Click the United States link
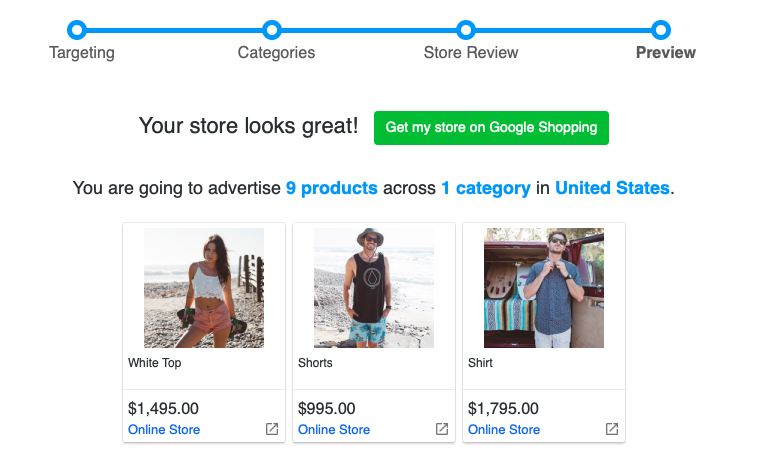Image resolution: width=762 pixels, height=469 pixels. [612, 188]
